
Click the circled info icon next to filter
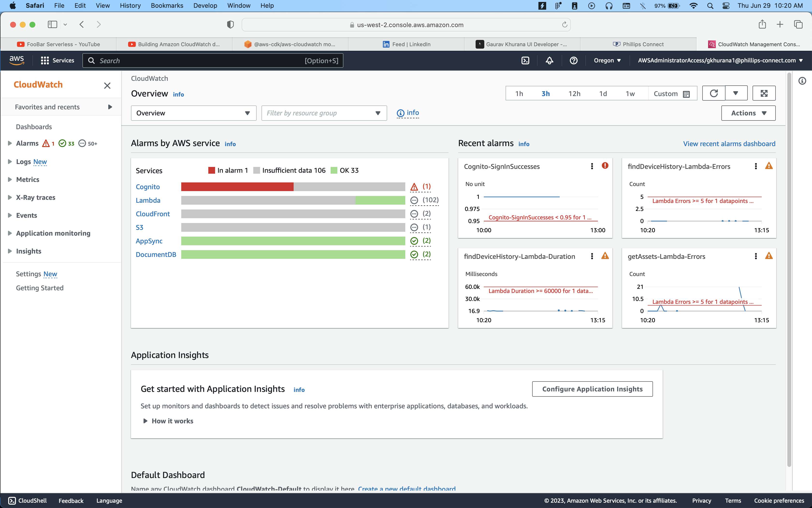tap(400, 113)
